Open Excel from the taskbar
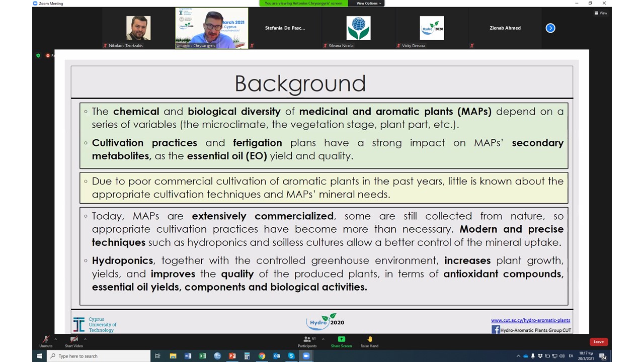 pyautogui.click(x=202, y=356)
